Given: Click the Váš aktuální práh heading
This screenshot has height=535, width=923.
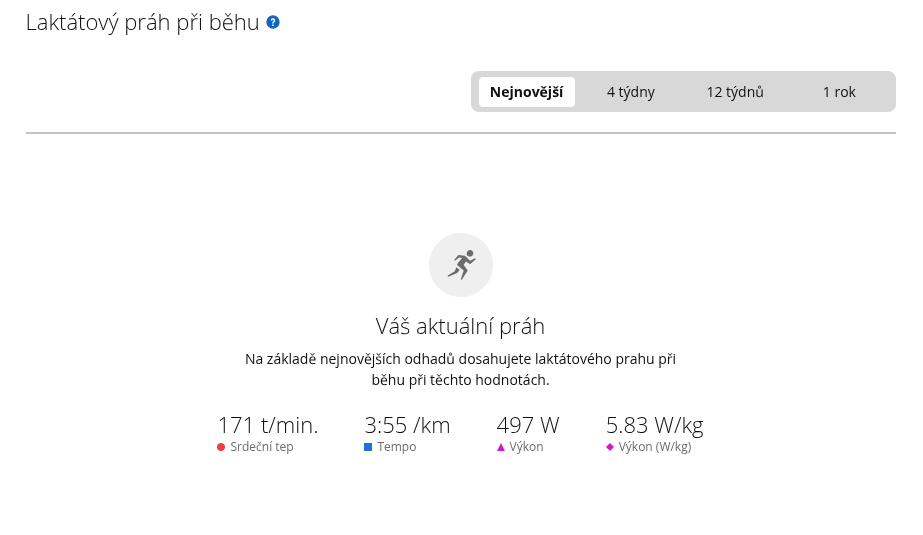Looking at the screenshot, I should pyautogui.click(x=460, y=326).
